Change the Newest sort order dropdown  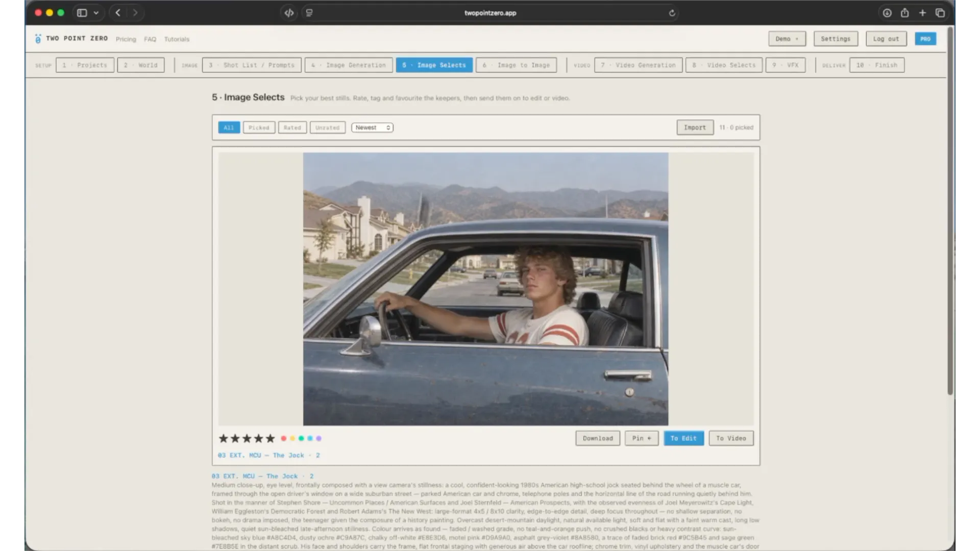tap(372, 128)
